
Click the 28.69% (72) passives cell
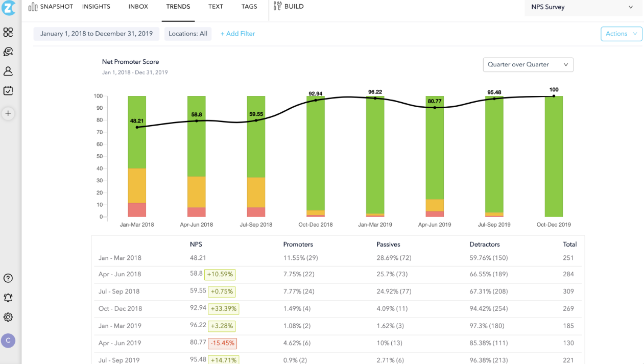coord(394,258)
